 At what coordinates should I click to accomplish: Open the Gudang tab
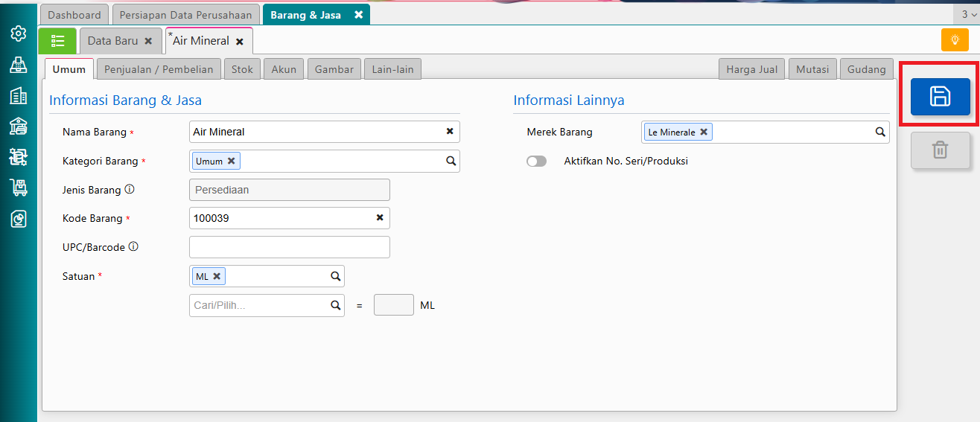point(867,69)
